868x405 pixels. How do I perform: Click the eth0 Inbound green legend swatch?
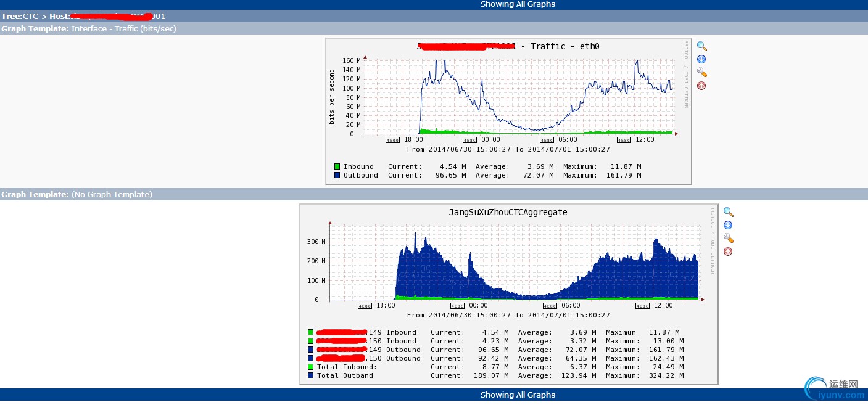337,166
